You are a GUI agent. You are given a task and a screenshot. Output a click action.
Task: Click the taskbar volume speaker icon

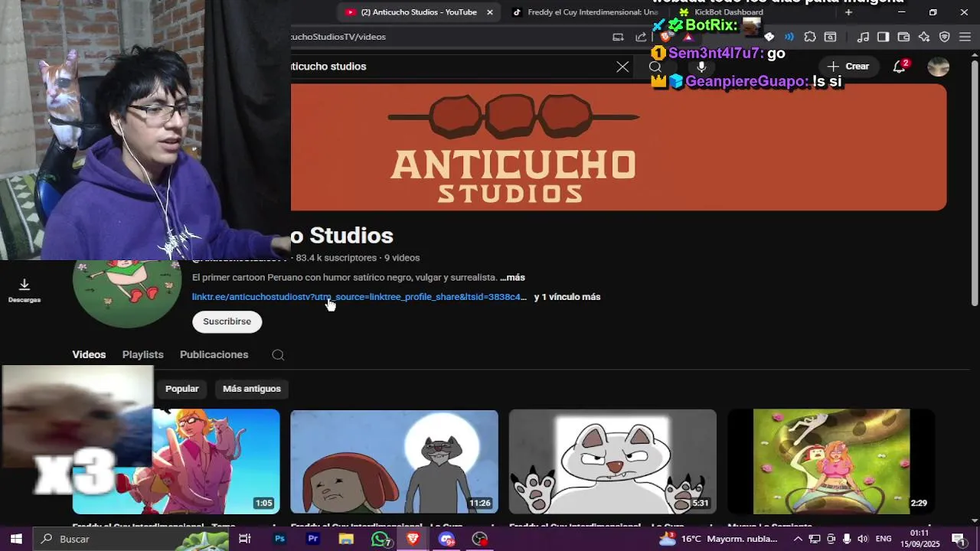tap(863, 539)
